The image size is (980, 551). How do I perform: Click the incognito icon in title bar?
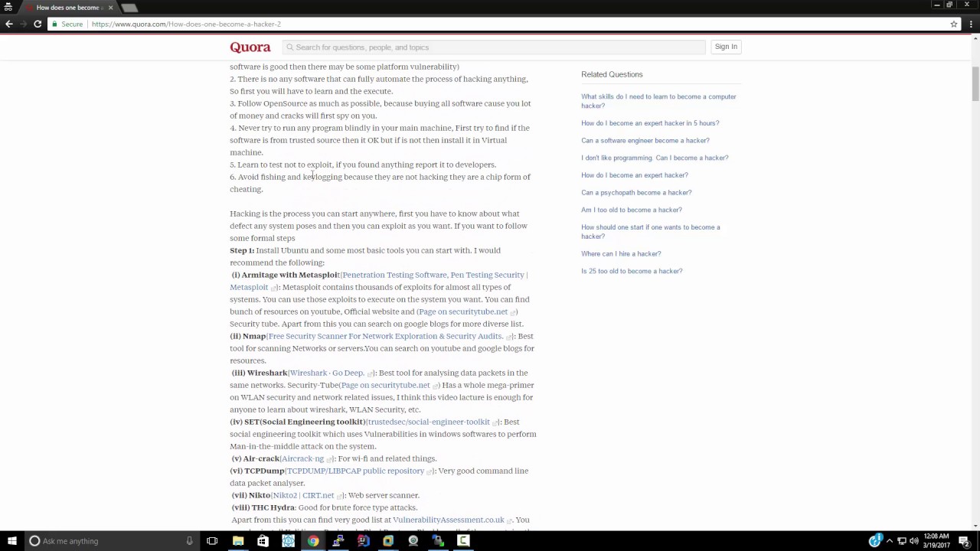[x=8, y=8]
